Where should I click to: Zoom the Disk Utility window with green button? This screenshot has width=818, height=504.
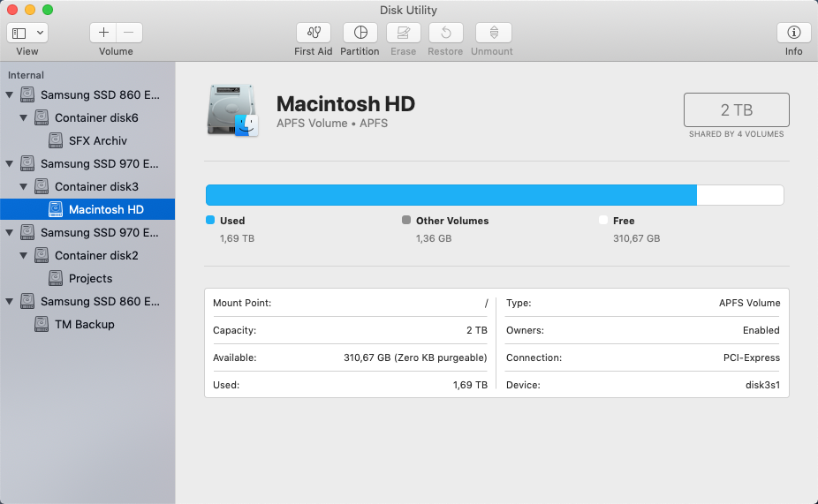coord(48,10)
